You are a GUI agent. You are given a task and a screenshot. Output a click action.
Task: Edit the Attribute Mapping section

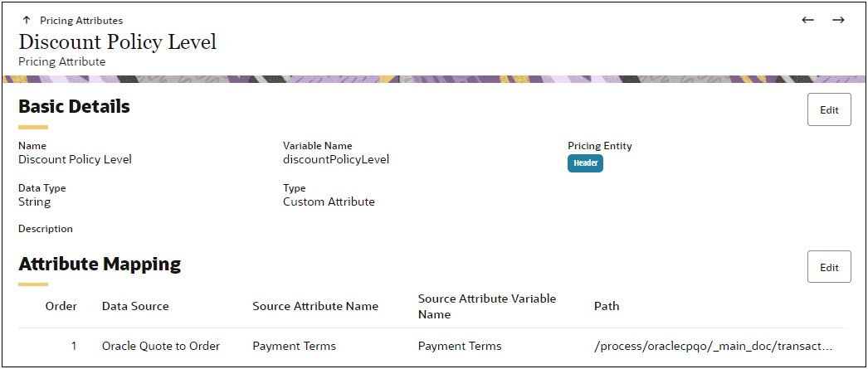point(829,267)
